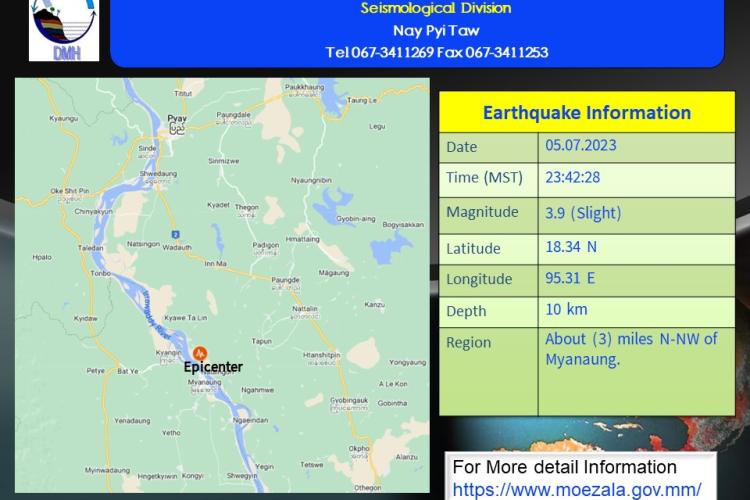Click Myinwadaung label on map
The width and height of the screenshot is (750, 500).
(x=107, y=470)
